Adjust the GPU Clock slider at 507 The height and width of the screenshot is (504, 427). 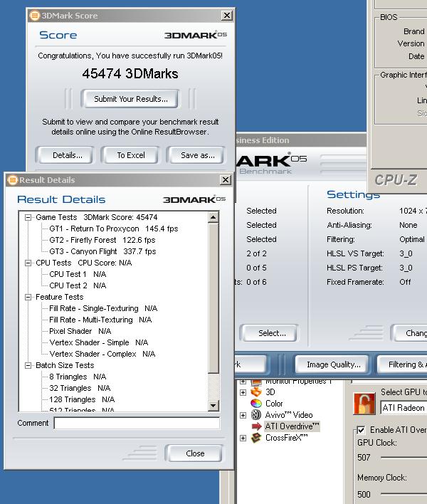pyautogui.click(x=404, y=458)
